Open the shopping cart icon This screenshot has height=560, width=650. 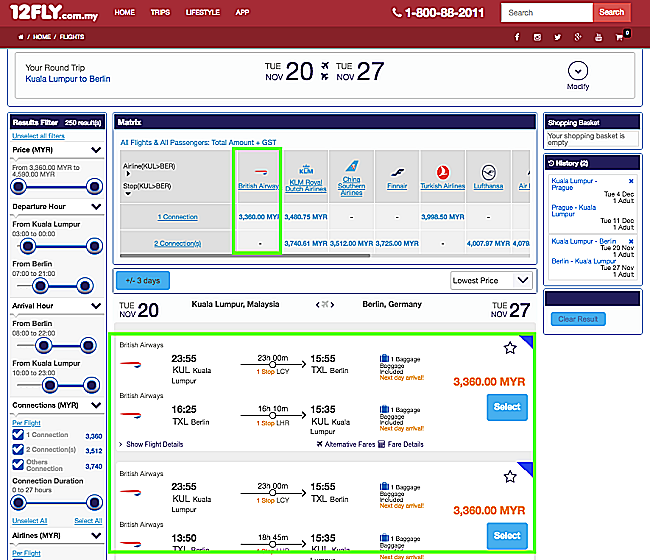coord(619,37)
